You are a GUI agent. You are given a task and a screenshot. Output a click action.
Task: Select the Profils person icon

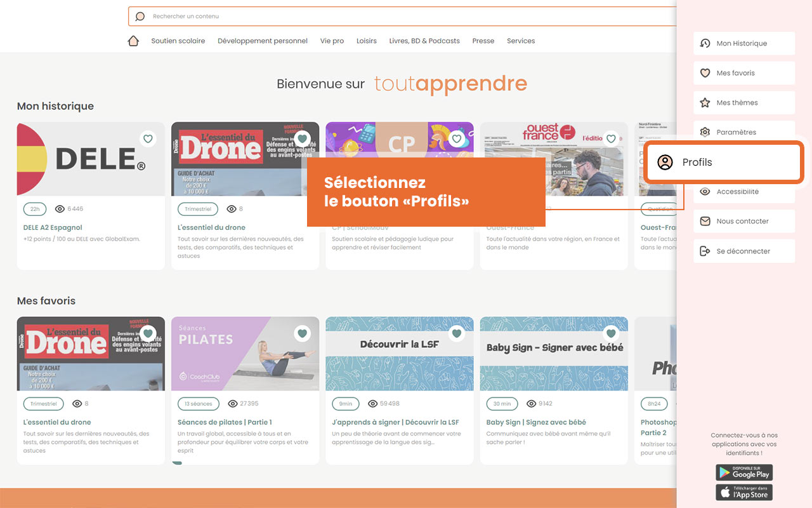pyautogui.click(x=665, y=162)
